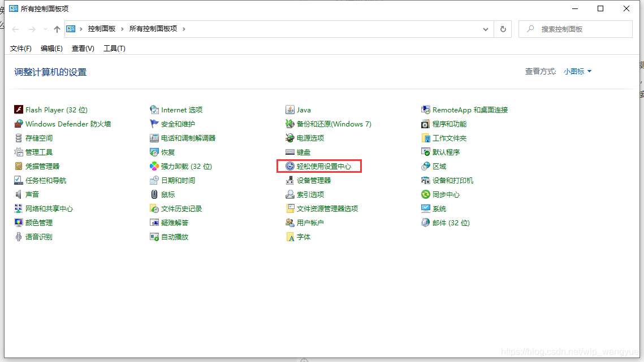This screenshot has width=644, height=362.
Task: Open the 凭据管理器 safe icon
Action: tap(19, 166)
